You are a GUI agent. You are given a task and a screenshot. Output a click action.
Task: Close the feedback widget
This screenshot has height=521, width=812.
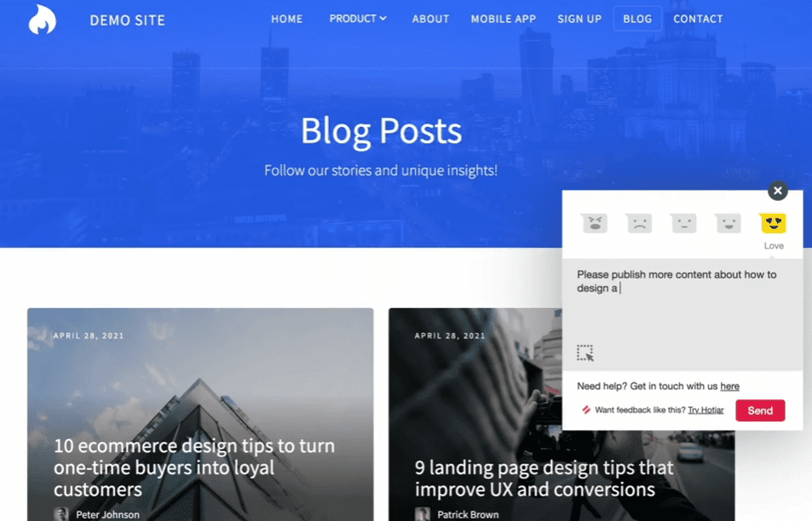[x=777, y=191]
